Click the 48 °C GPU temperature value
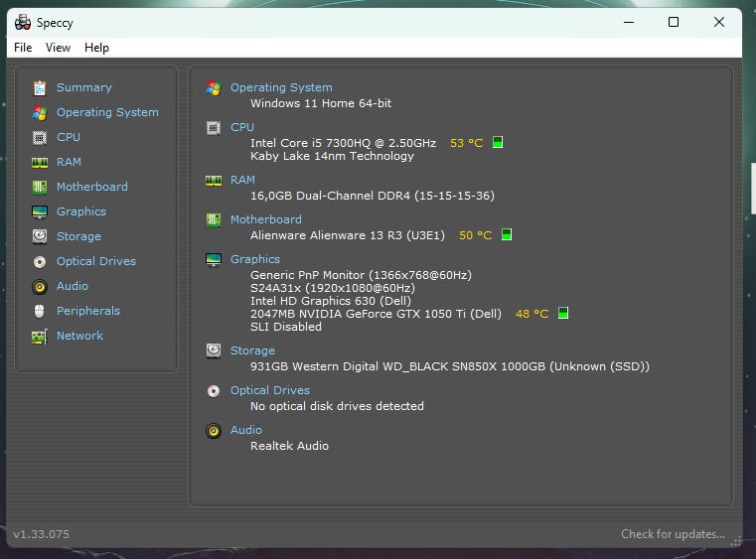This screenshot has width=756, height=559. (532, 314)
